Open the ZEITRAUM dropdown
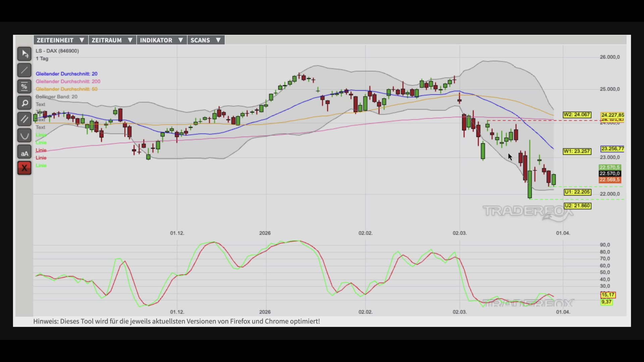The width and height of the screenshot is (644, 362). 112,40
